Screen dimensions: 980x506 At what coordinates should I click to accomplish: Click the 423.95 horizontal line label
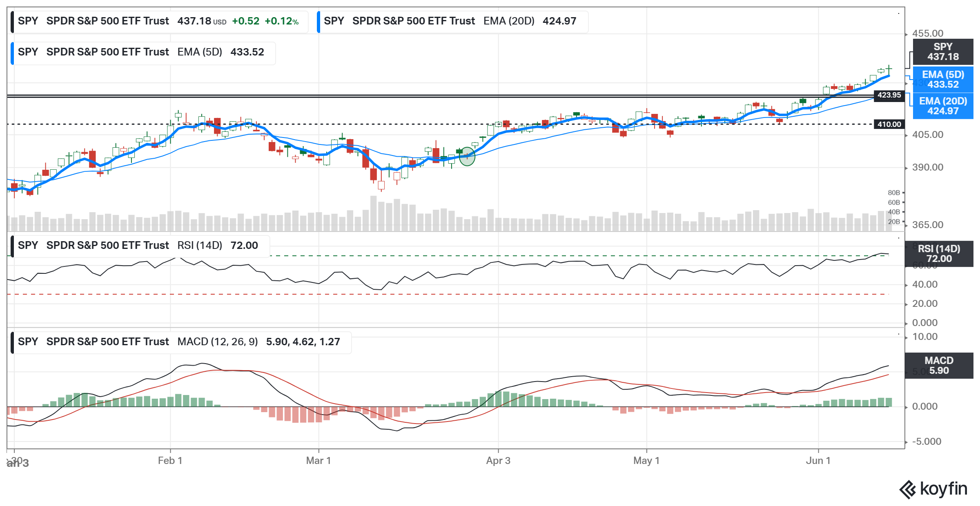pos(889,95)
